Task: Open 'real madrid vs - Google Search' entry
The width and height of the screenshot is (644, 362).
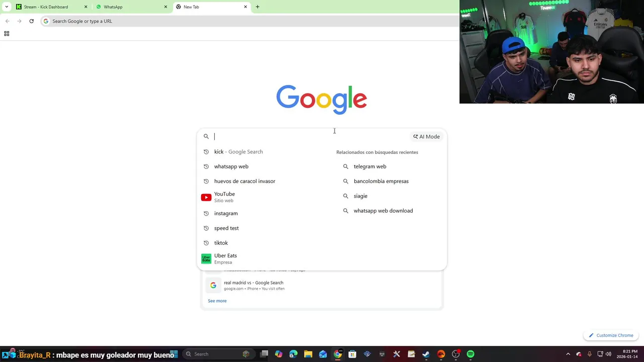Action: point(322,285)
